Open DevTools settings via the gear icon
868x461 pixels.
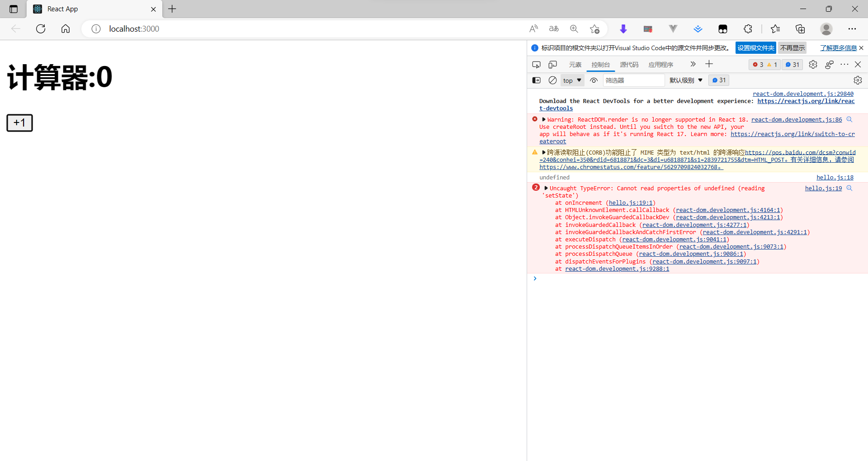click(813, 64)
